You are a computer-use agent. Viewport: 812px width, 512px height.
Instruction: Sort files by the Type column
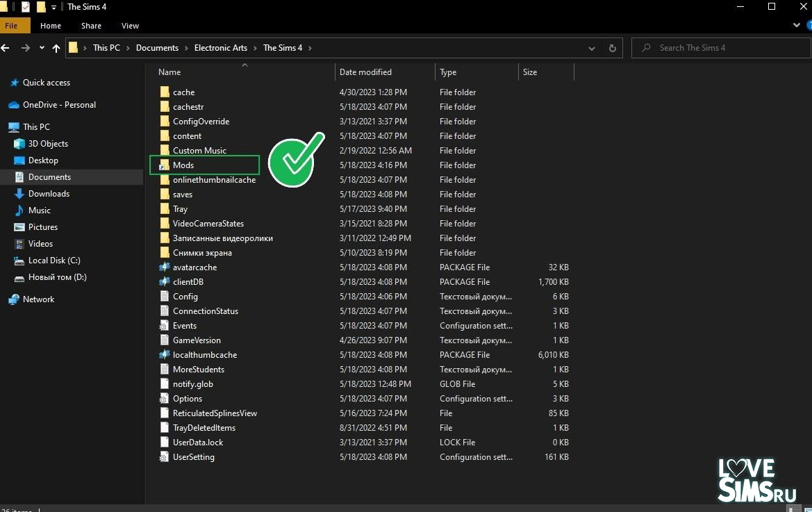[x=448, y=72]
